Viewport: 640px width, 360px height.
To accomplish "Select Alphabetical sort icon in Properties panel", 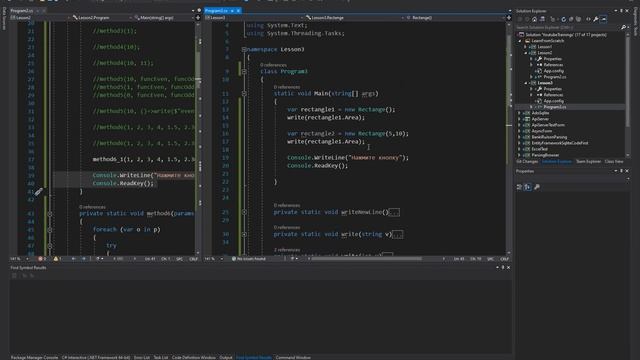I will tap(528, 187).
